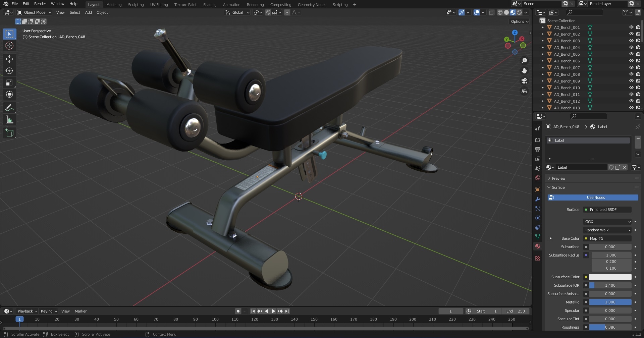644x338 pixels.
Task: Click new material copy icon beside Label
Action: click(x=618, y=167)
